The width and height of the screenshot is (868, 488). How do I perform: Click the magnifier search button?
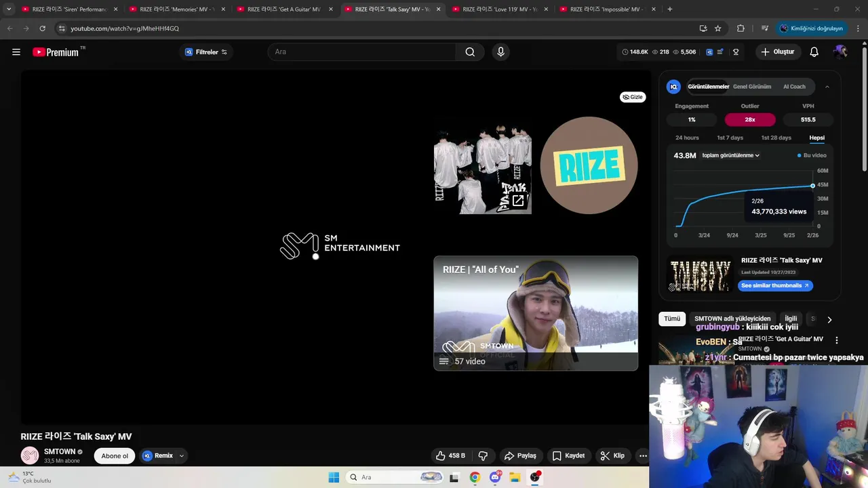pos(470,52)
